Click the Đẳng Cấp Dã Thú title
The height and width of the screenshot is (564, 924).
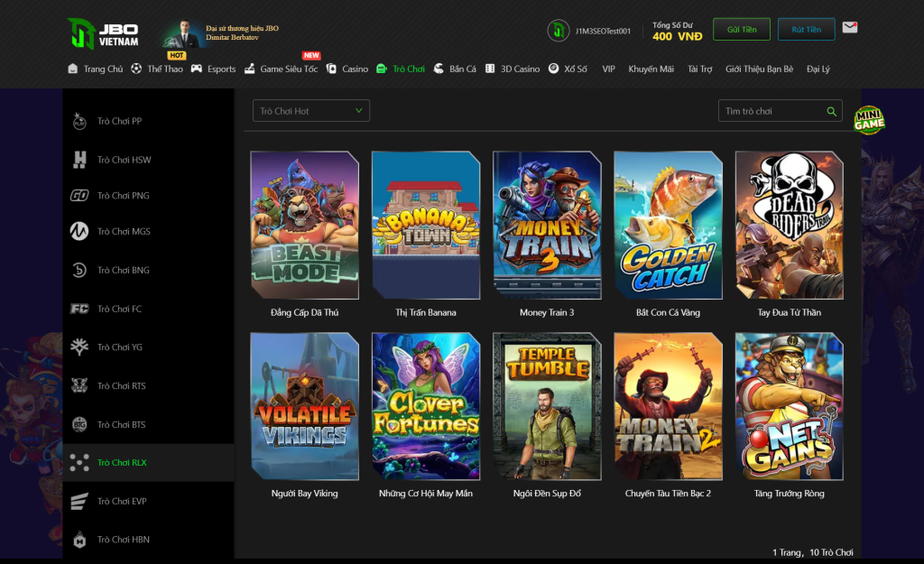pyautogui.click(x=305, y=312)
